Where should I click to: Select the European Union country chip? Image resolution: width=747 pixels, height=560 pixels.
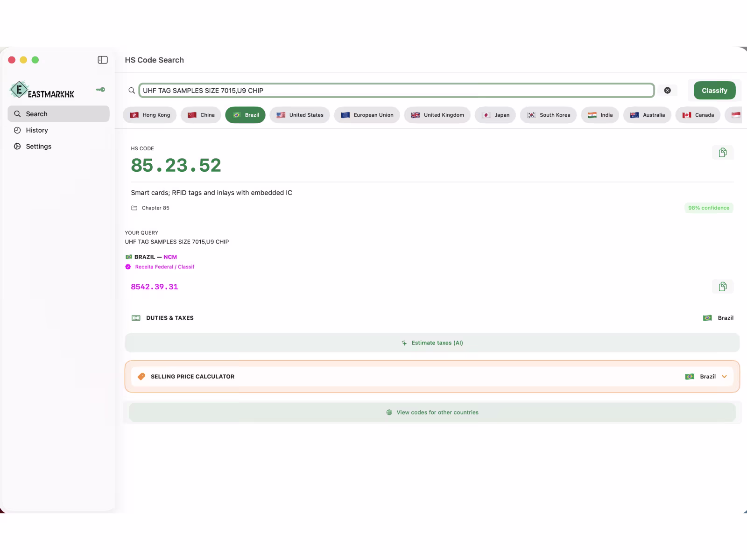tap(367, 115)
